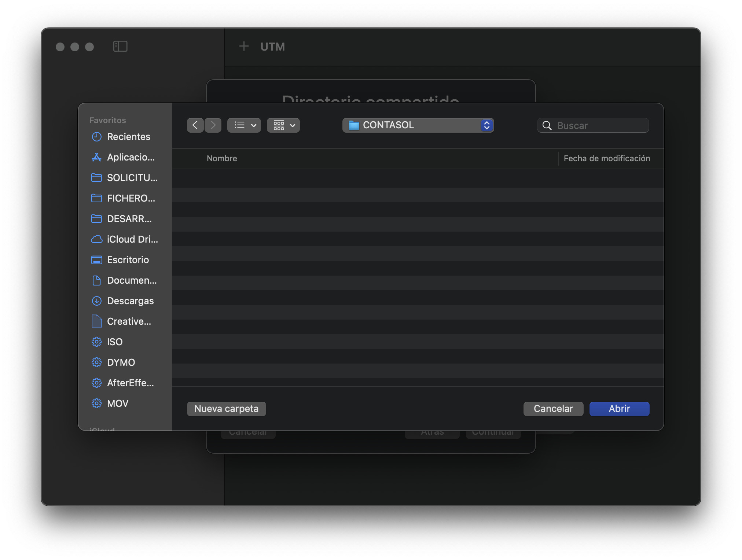The image size is (742, 560).
Task: Go forward to the next folder
Action: point(213,125)
